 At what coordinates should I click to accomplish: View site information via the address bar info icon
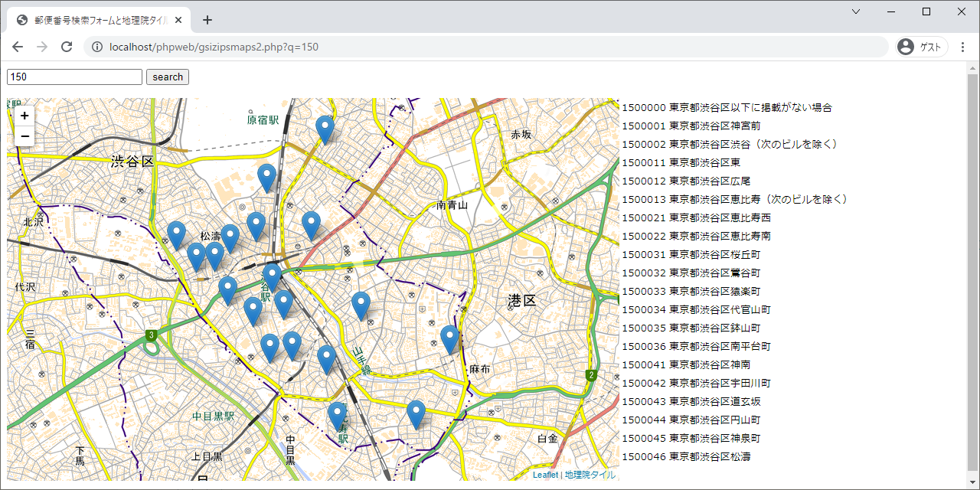(96, 46)
